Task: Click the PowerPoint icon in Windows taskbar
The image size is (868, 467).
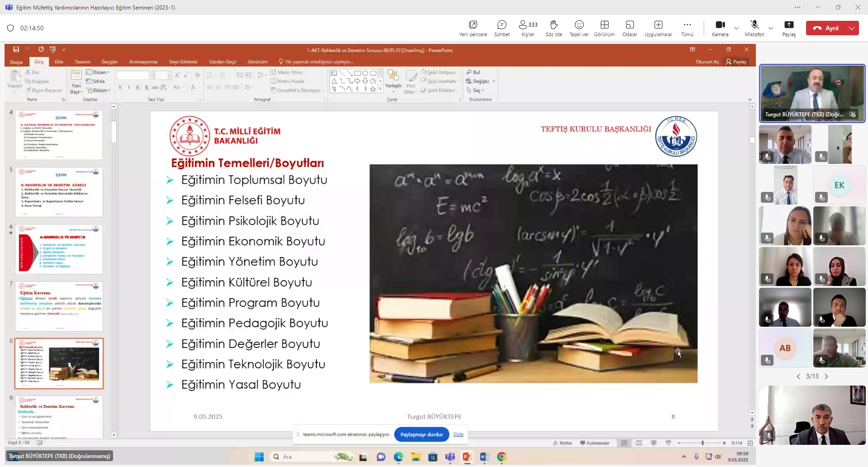Action: (467, 457)
